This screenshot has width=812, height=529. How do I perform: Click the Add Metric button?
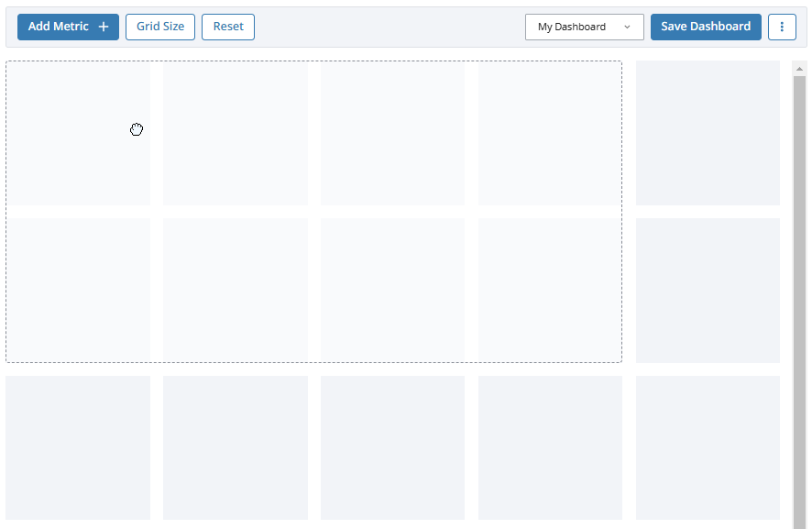[x=68, y=27]
